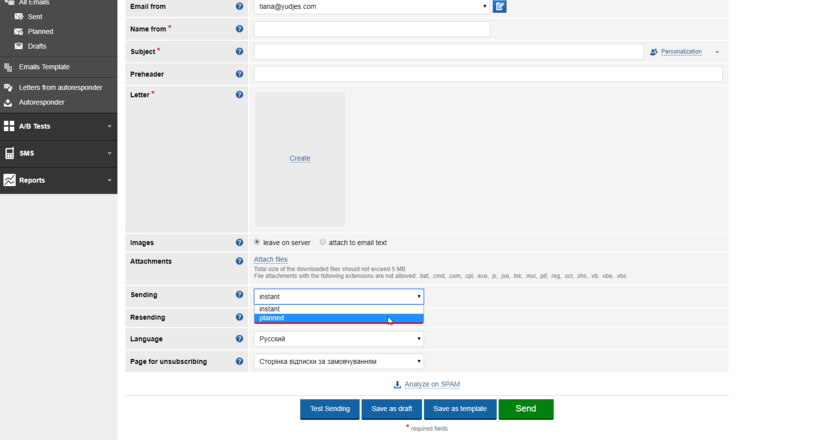Choose 'planned' in Sending dropdown list
The width and height of the screenshot is (819, 440).
(339, 318)
